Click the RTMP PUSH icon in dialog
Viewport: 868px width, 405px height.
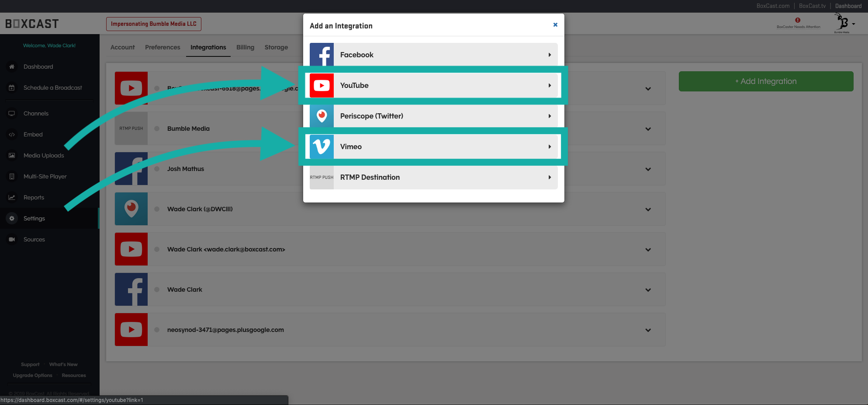(x=322, y=177)
